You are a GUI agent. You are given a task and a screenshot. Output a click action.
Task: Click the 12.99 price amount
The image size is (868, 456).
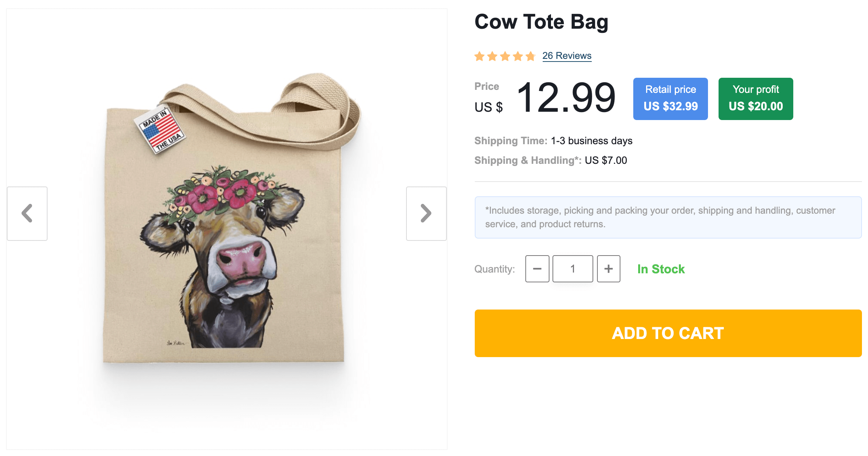566,98
